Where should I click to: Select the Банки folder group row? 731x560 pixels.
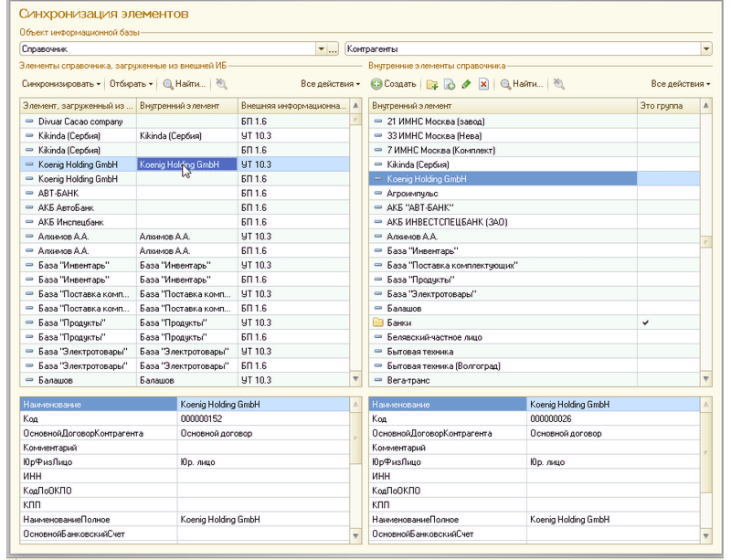(x=534, y=322)
